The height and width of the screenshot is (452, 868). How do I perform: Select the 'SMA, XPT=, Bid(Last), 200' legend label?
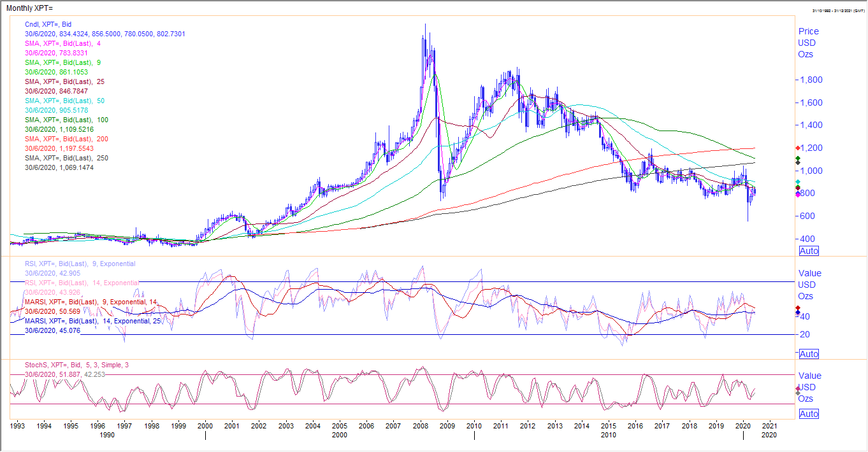[66, 139]
